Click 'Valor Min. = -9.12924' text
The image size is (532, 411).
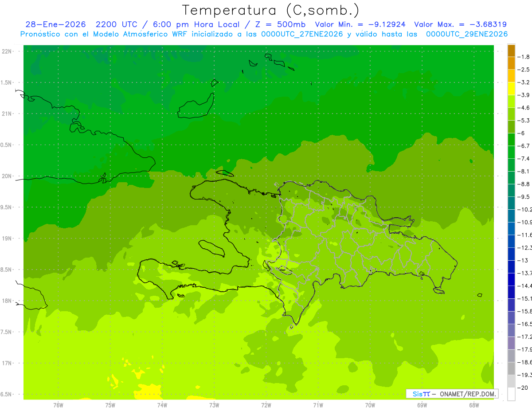click(x=360, y=24)
